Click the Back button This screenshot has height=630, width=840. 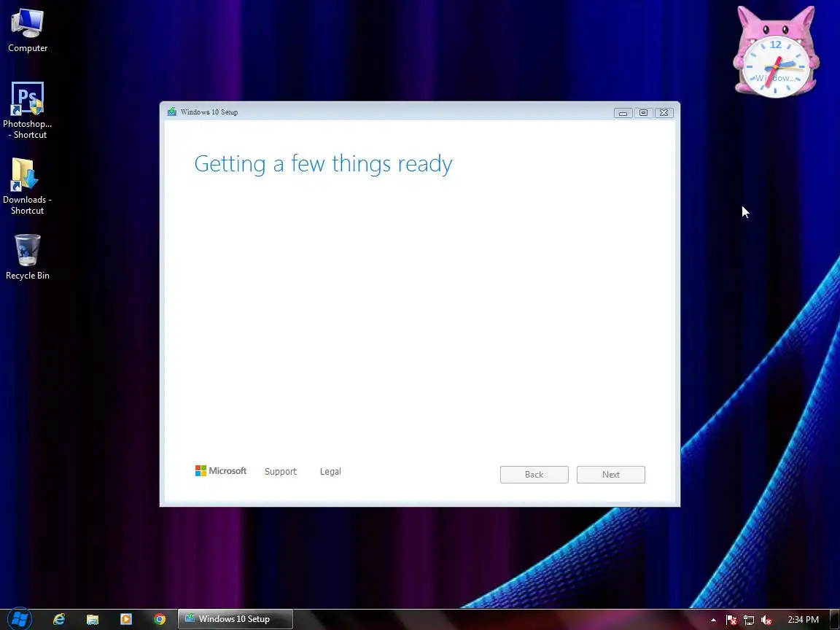click(534, 475)
